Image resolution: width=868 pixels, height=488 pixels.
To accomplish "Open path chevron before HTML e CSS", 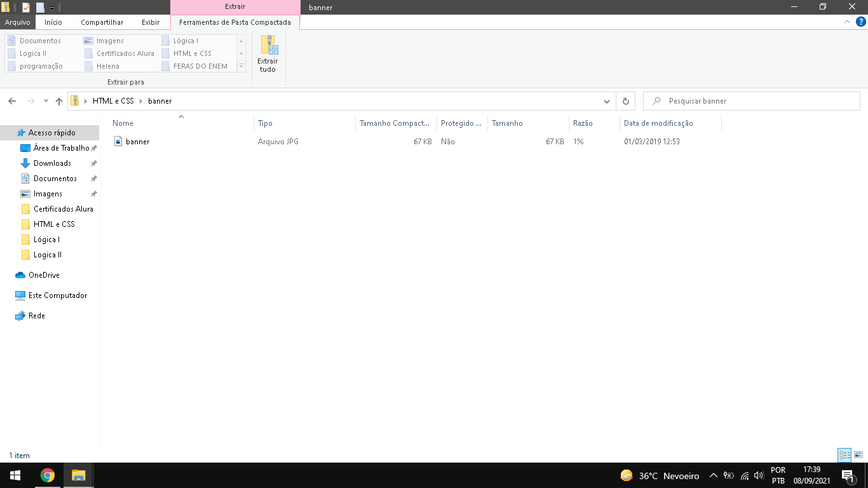I will (85, 101).
